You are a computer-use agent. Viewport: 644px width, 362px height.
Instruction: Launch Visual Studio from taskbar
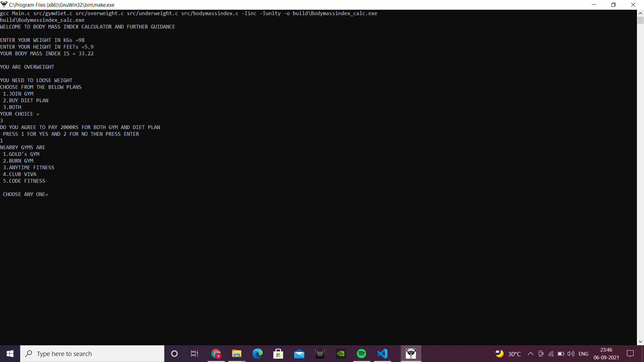tap(382, 354)
